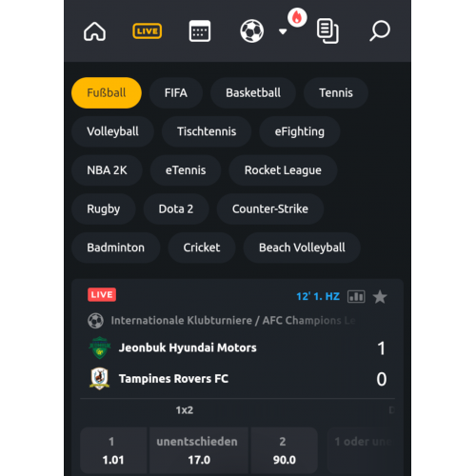This screenshot has height=476, width=476.
Task: Bet on home win odds 1.01
Action: tap(113, 450)
